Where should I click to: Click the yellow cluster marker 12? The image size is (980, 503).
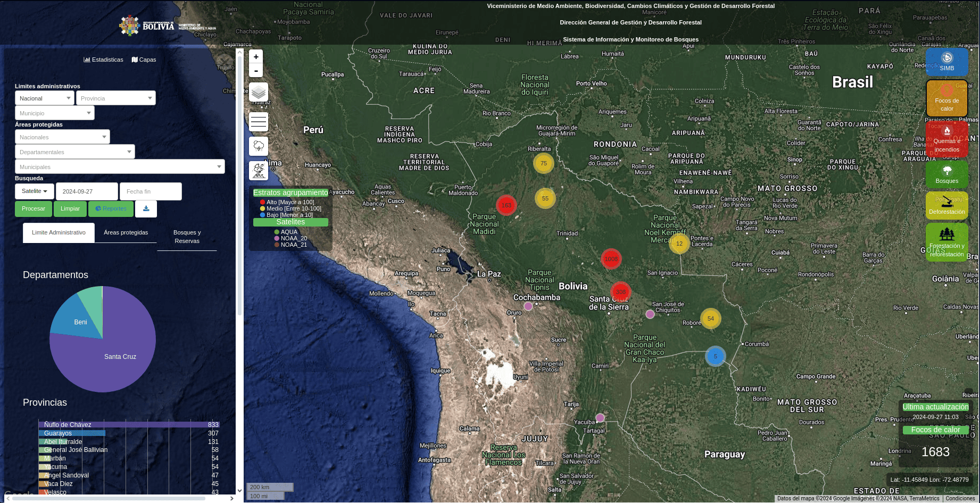pos(679,244)
